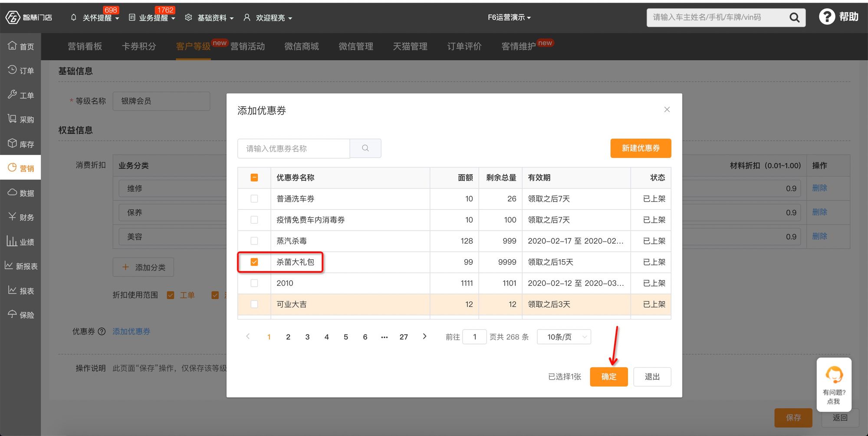Screen dimensions: 868x436
Task: Go to coupon page 27
Action: point(404,337)
